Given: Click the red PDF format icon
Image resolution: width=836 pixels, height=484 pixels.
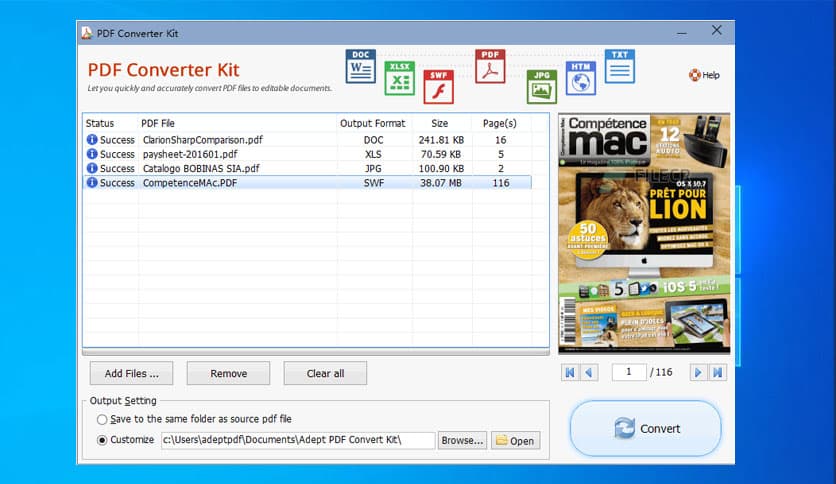Looking at the screenshot, I should click(490, 67).
